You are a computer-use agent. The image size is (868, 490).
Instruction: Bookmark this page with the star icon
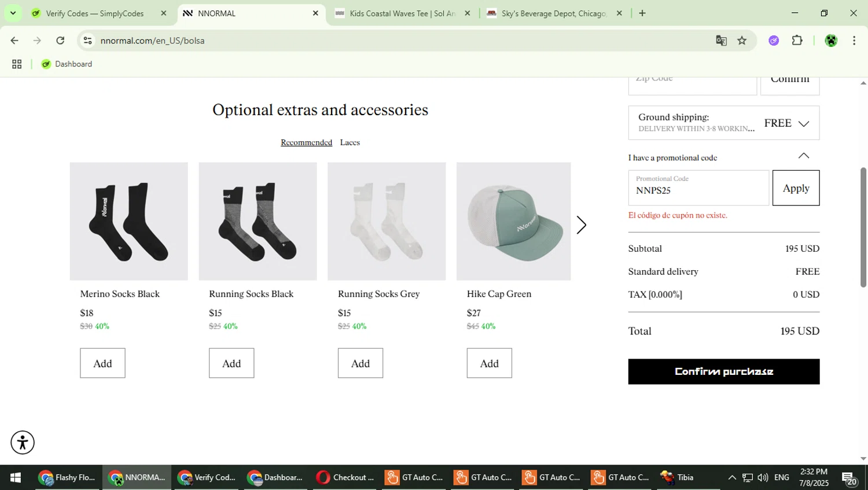(x=742, y=40)
